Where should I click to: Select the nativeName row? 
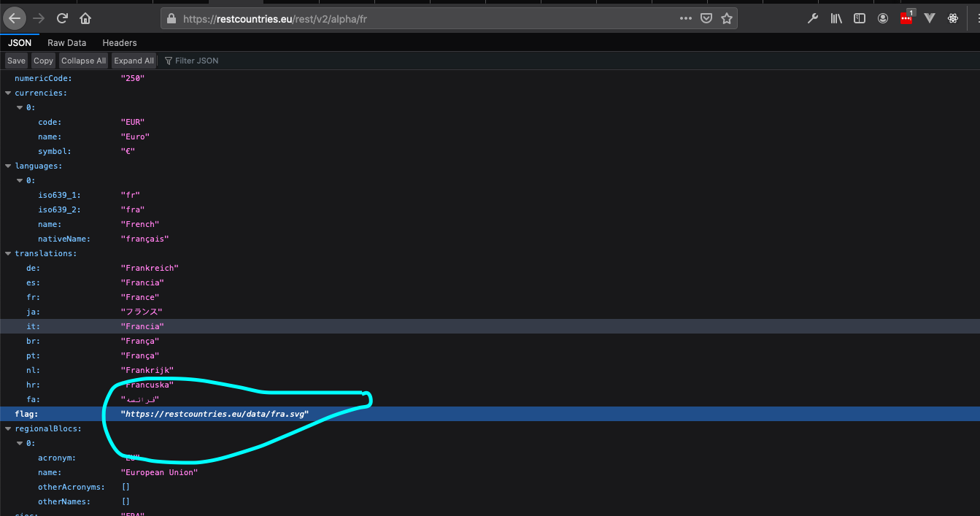point(490,239)
